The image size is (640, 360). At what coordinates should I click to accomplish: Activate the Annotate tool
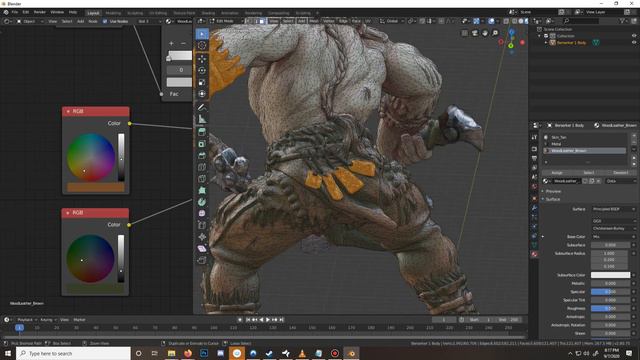[202, 107]
